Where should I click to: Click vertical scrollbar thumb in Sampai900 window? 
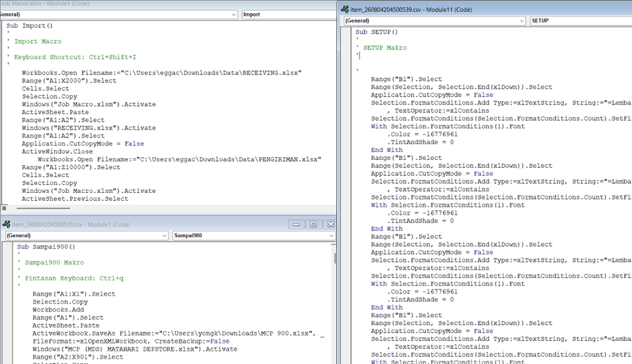(x=334, y=258)
